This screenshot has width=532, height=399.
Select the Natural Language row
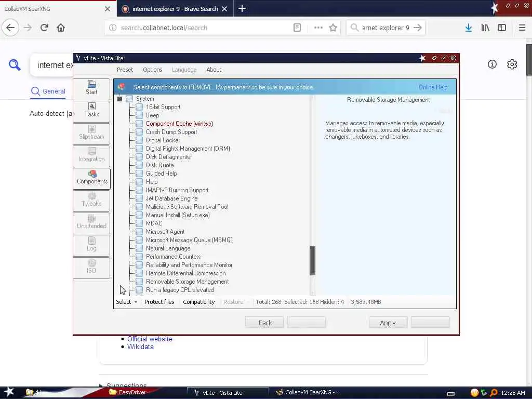[x=168, y=248]
